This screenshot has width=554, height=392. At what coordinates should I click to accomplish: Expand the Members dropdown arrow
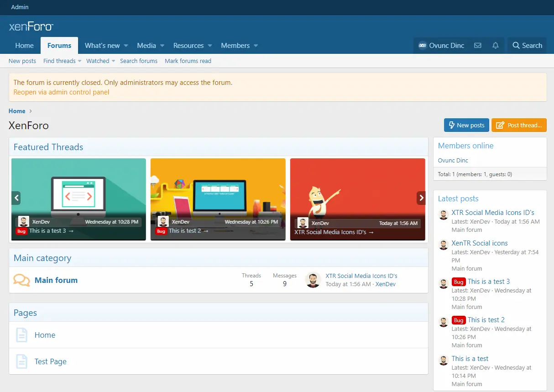coord(256,46)
